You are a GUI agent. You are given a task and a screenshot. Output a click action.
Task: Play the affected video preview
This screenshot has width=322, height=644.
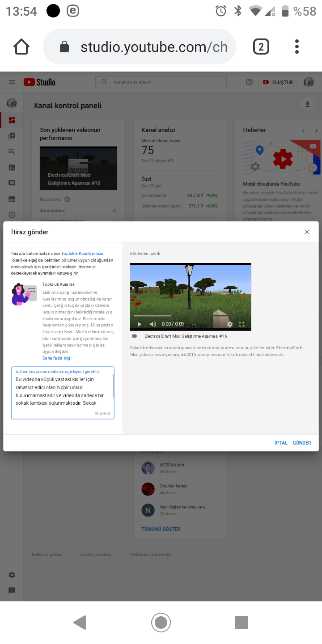139,324
